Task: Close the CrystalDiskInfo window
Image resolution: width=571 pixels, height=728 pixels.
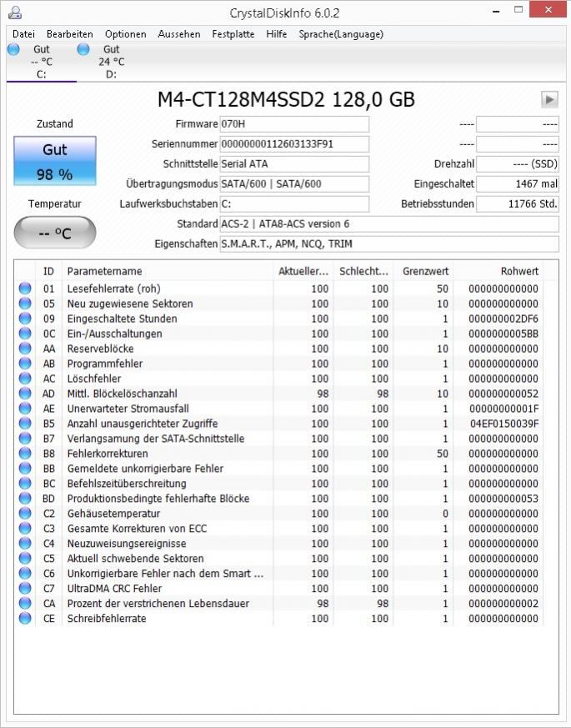Action: coord(548,10)
